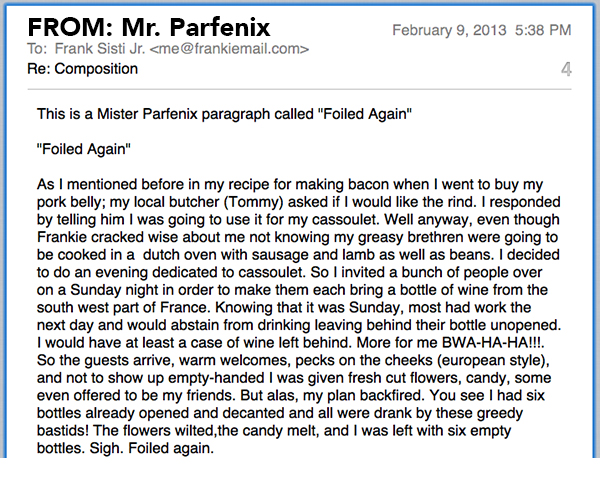The height and width of the screenshot is (490, 600).
Task: Click the date February 9, 2013
Action: [449, 30]
